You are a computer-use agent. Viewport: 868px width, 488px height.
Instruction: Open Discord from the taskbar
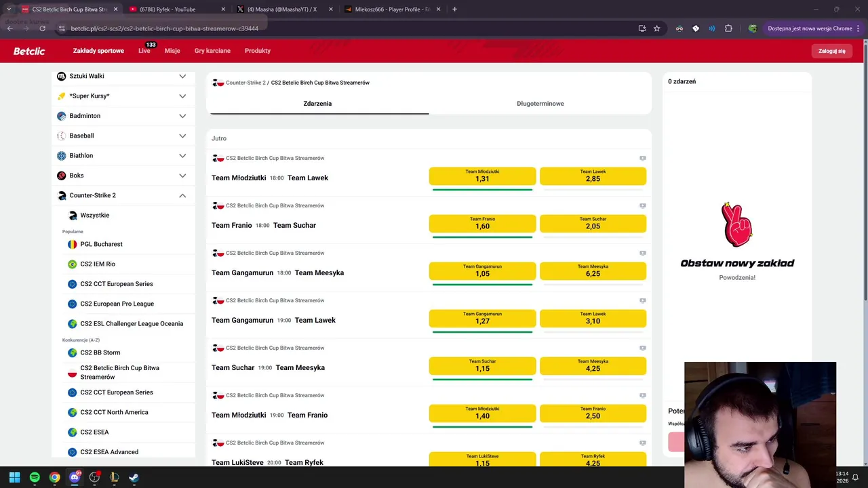pos(75,477)
